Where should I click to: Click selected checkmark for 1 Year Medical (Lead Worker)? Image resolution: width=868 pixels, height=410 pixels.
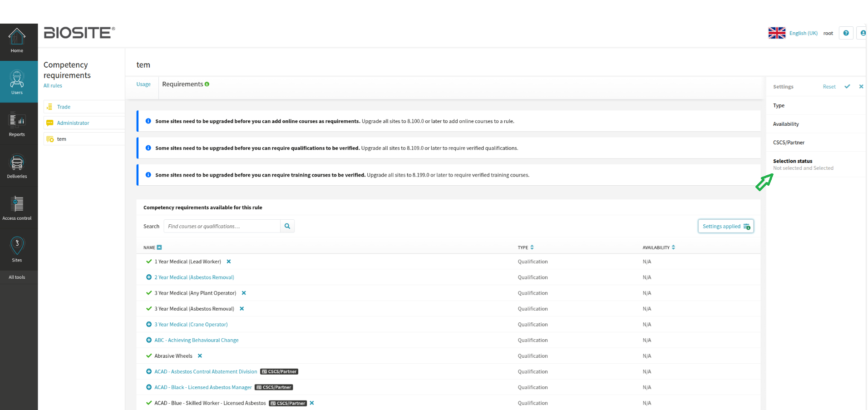[149, 262]
